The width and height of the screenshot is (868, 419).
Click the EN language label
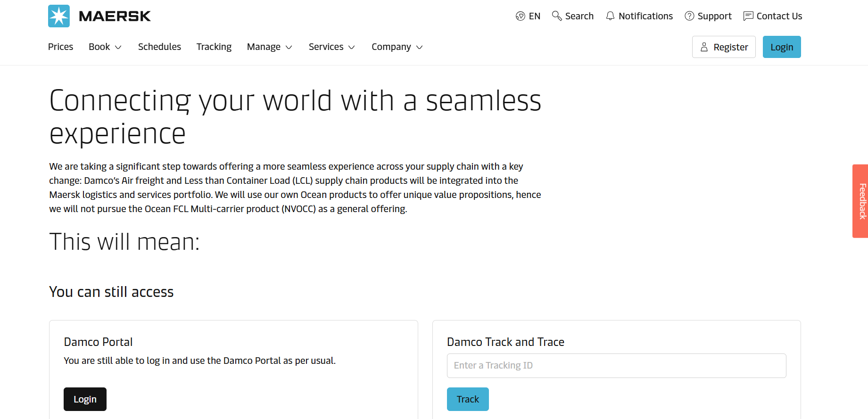coord(535,16)
